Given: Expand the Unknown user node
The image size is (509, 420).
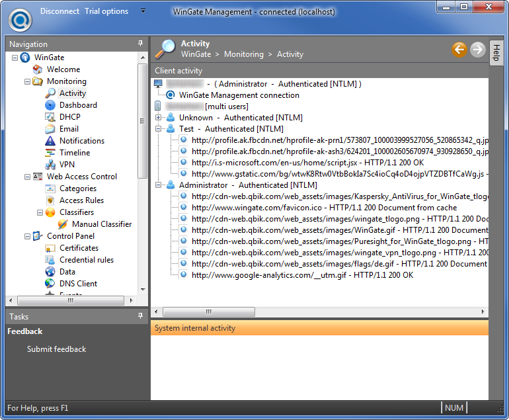Looking at the screenshot, I should [158, 117].
